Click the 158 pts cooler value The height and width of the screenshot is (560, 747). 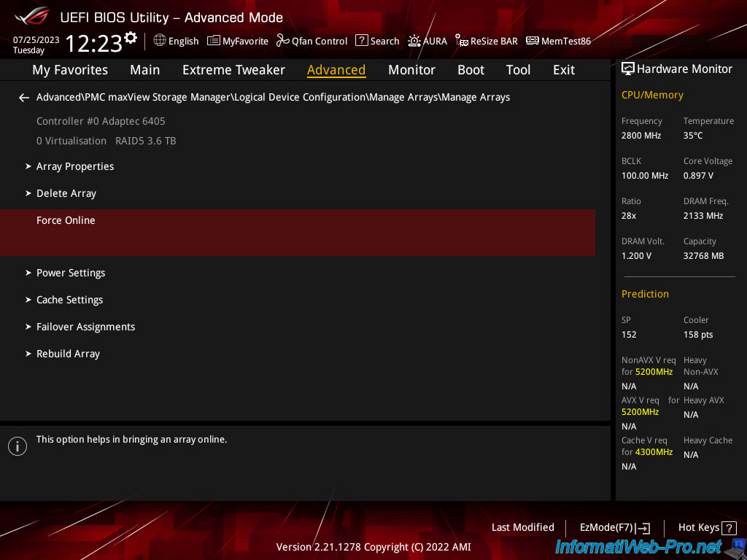coord(698,335)
